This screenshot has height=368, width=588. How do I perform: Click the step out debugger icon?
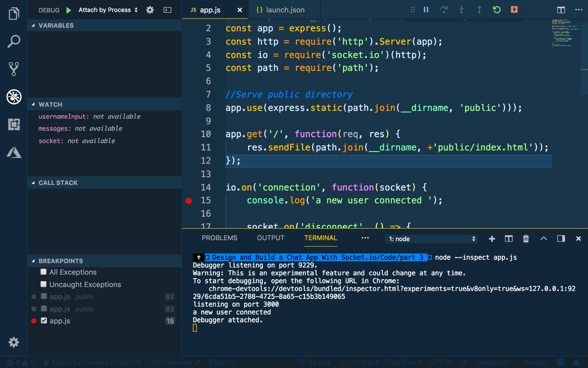(479, 10)
